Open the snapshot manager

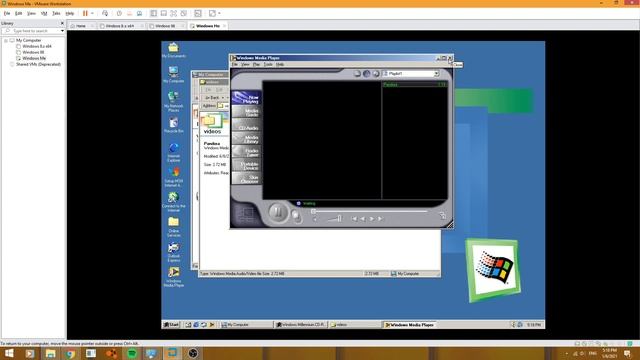pos(140,13)
